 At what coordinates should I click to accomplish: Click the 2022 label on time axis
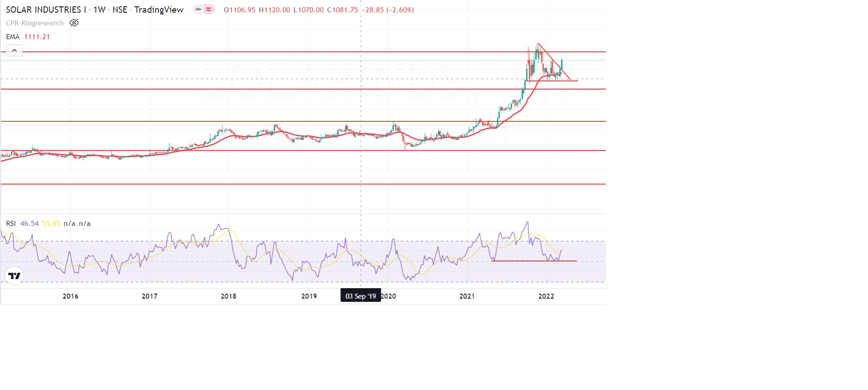tap(546, 296)
